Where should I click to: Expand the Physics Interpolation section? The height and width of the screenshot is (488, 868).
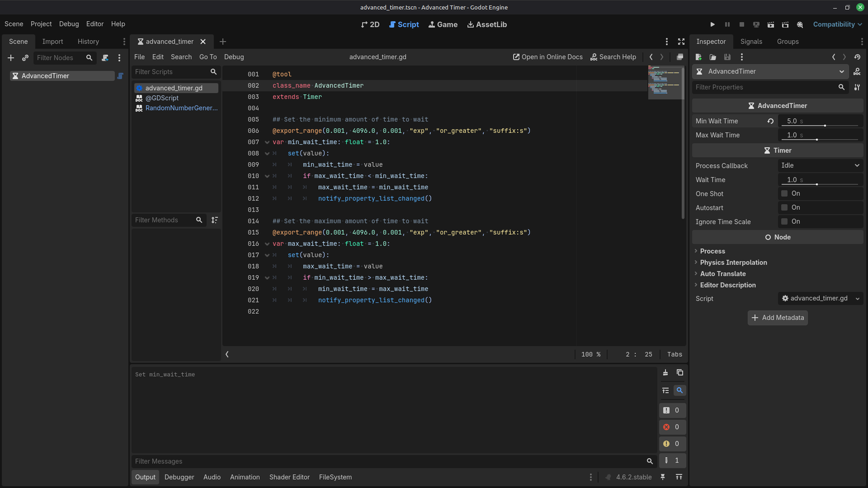tap(733, 262)
